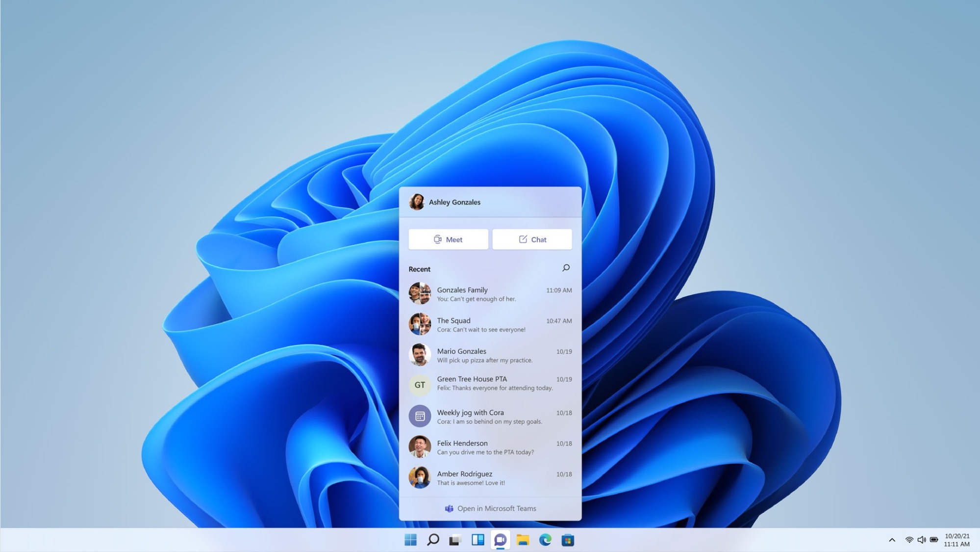
Task: Open Mario Gonzales direct message
Action: click(491, 355)
